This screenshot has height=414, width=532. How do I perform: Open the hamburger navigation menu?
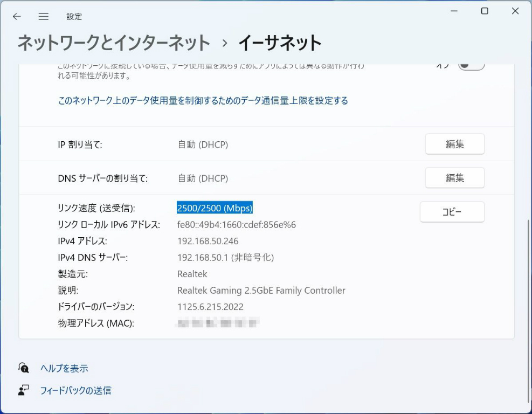coord(44,17)
